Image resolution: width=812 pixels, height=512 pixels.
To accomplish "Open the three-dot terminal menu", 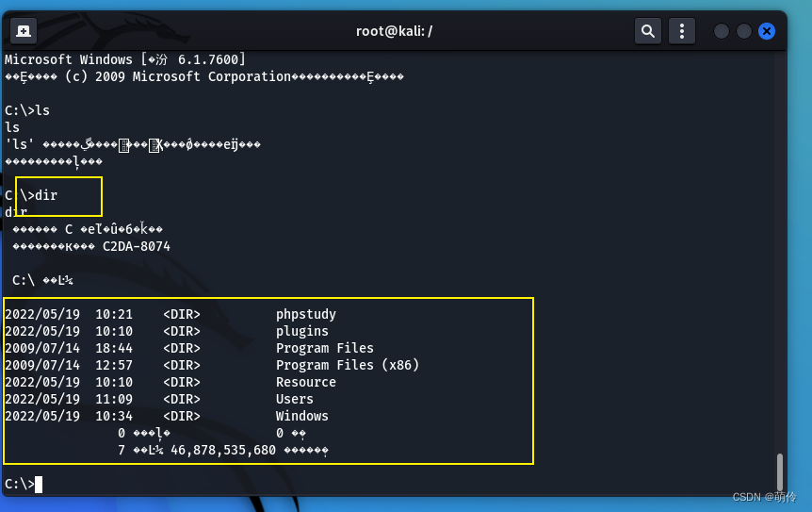I will [681, 31].
